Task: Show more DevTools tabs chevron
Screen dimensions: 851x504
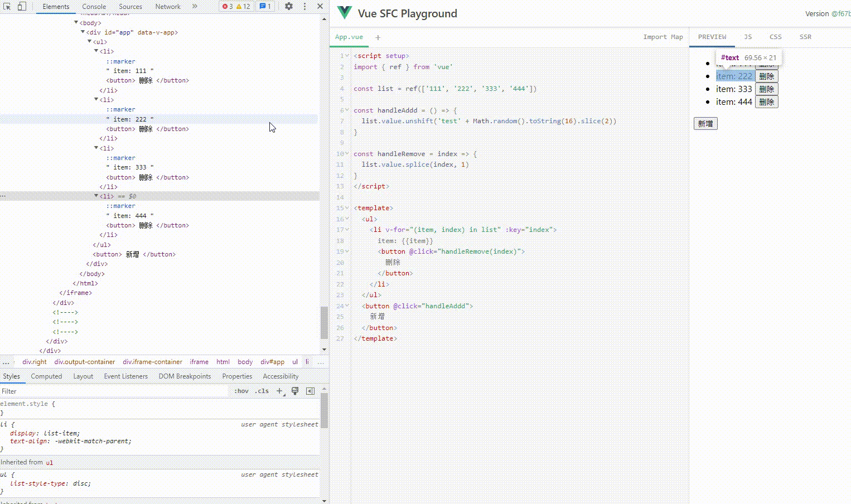Action: click(195, 7)
